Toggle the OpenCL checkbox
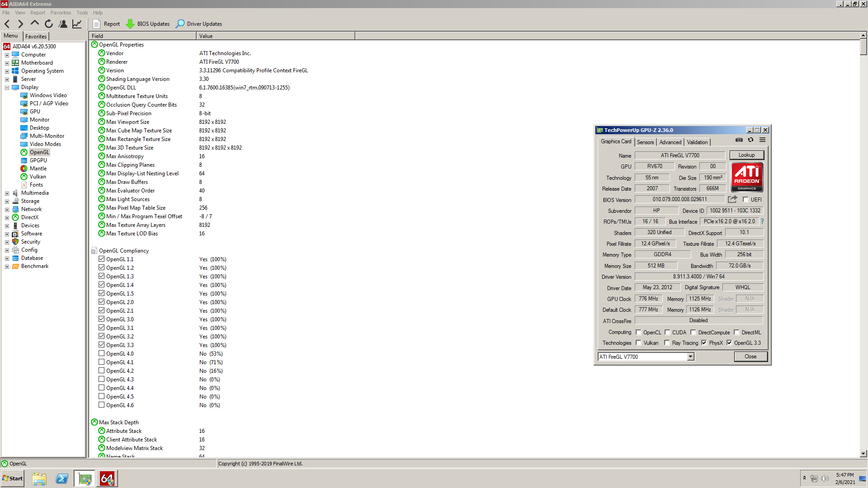The image size is (868, 488). click(638, 332)
